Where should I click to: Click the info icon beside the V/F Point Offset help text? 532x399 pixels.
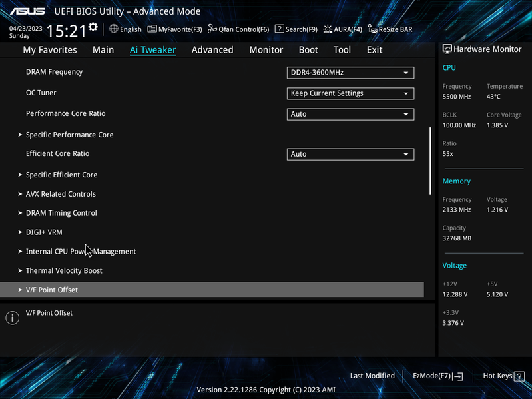13,318
